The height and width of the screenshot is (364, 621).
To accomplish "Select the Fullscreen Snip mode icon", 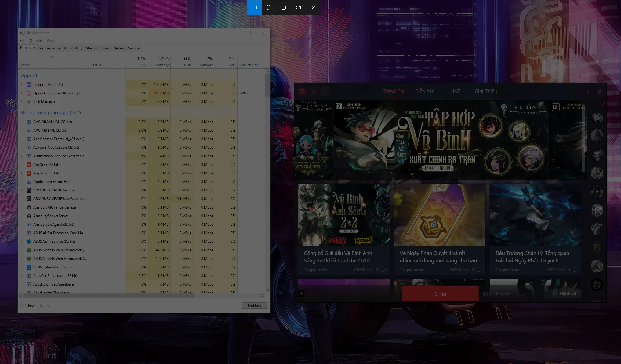I will (298, 8).
